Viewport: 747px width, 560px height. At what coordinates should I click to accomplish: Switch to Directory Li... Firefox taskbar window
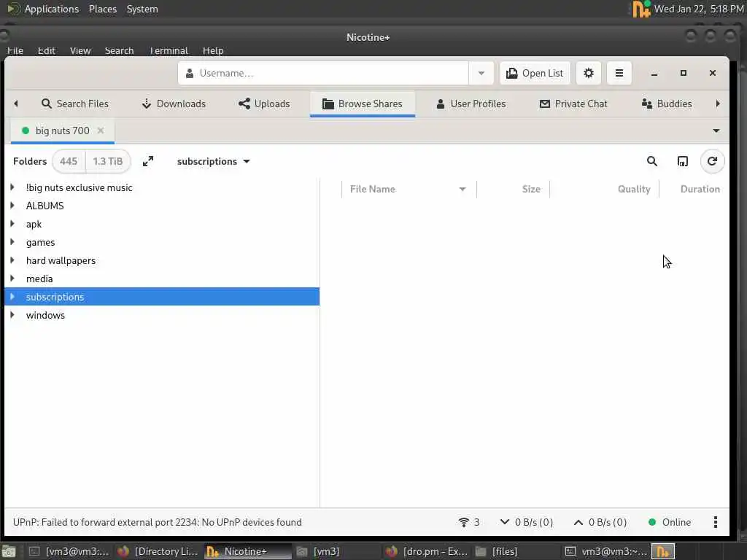[158, 551]
